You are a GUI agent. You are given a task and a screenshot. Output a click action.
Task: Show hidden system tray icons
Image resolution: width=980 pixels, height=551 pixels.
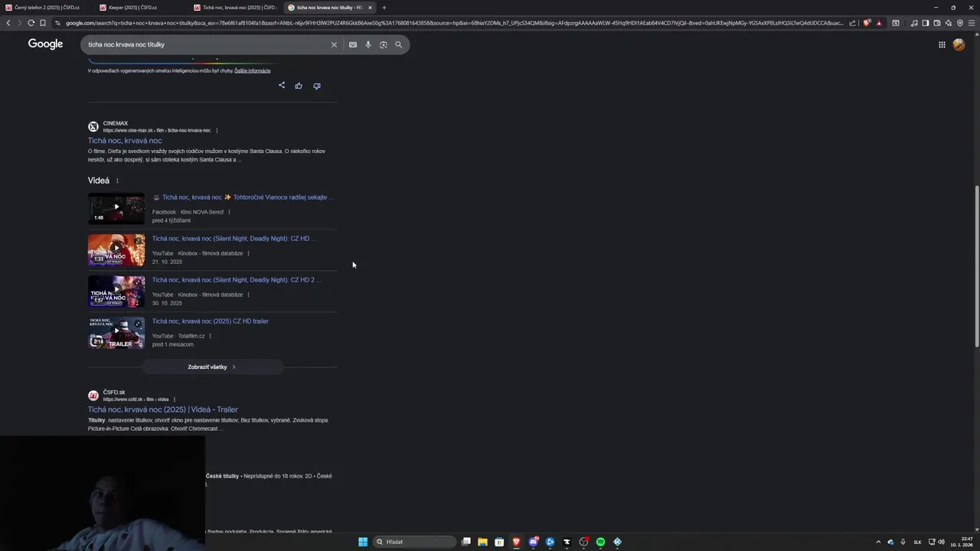click(878, 542)
